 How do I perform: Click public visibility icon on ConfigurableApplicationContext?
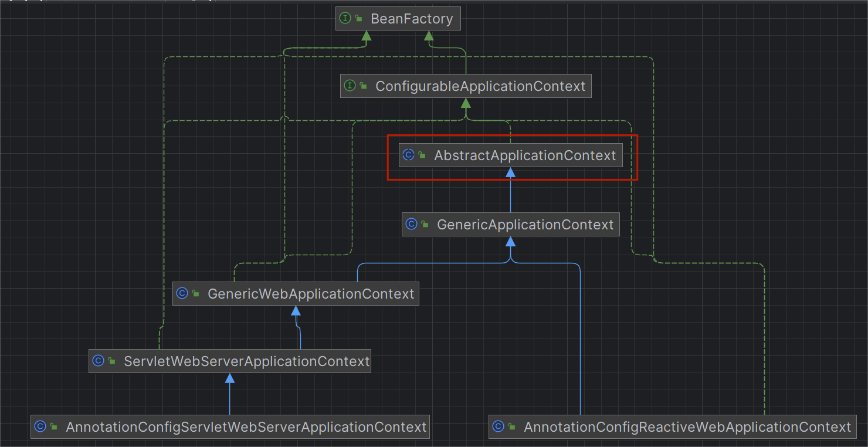coord(363,87)
